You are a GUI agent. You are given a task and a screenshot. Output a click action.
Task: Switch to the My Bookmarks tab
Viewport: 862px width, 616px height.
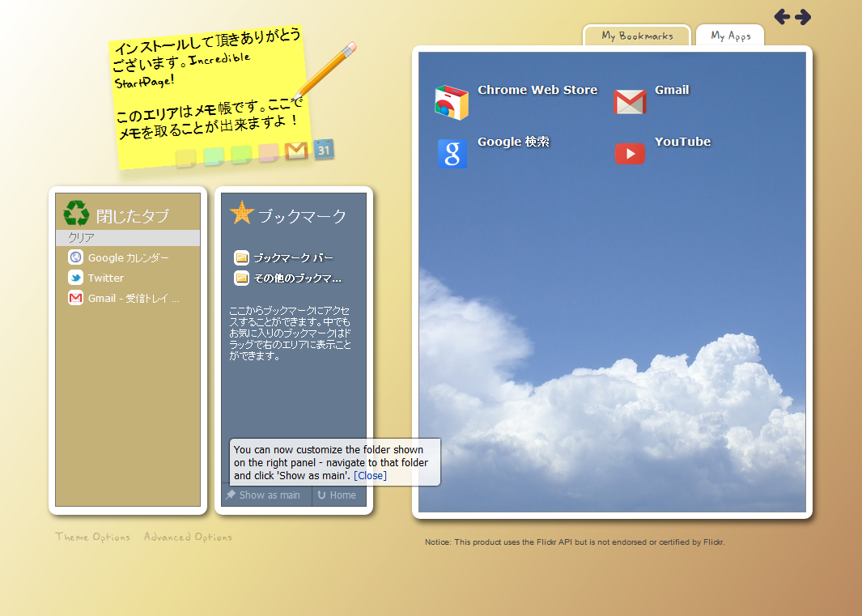637,36
